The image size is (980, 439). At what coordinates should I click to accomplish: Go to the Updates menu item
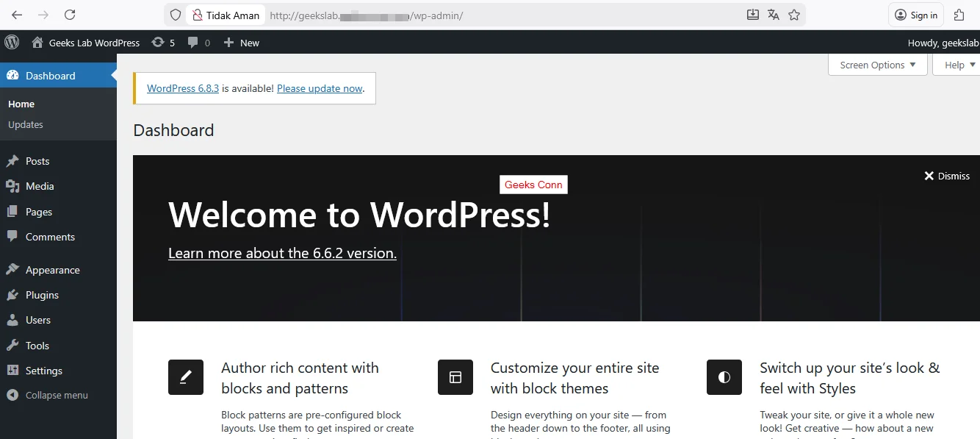coord(26,124)
